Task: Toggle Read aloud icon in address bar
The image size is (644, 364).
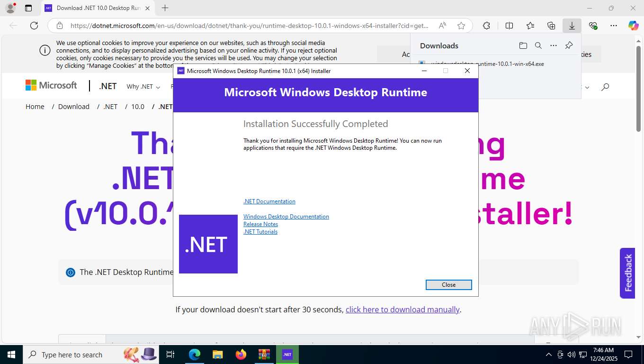Action: [x=442, y=26]
